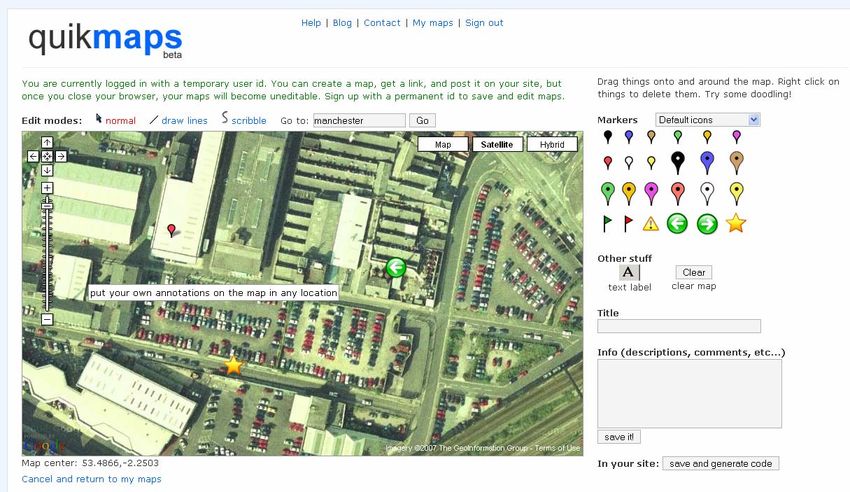Click the text label A tool
850x492 pixels.
click(x=629, y=272)
